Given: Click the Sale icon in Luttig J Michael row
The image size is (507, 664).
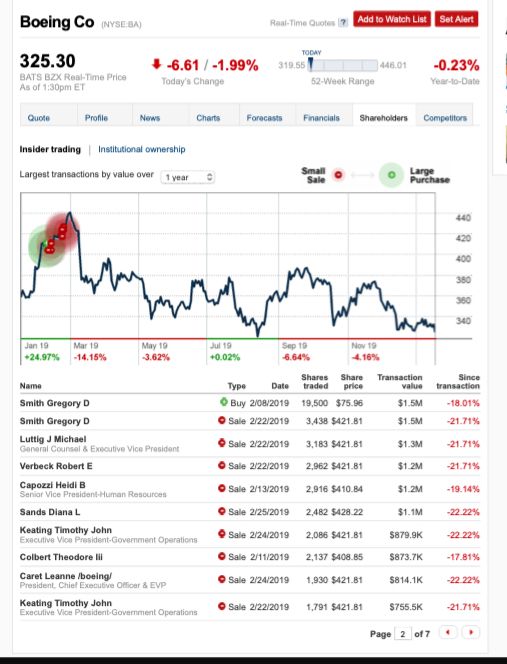Looking at the screenshot, I should 221,443.
